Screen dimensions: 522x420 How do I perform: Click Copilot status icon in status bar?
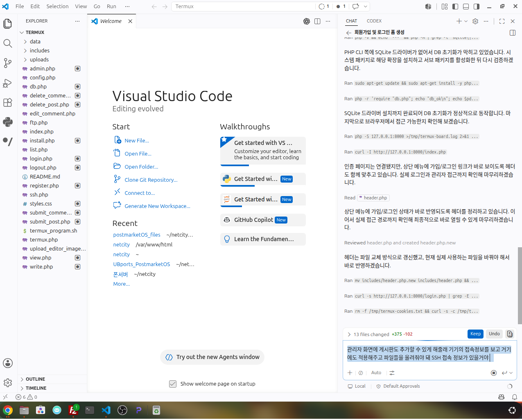click(x=502, y=397)
